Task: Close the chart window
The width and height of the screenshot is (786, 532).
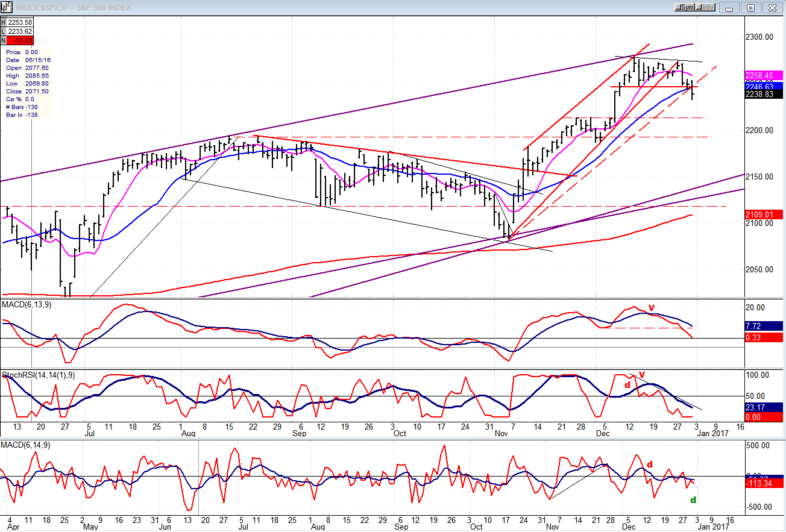Action: 772,7
